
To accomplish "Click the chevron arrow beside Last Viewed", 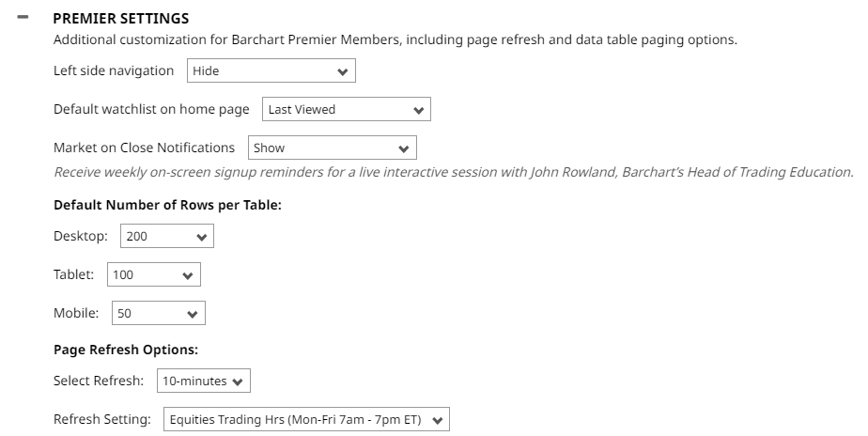I will [418, 110].
